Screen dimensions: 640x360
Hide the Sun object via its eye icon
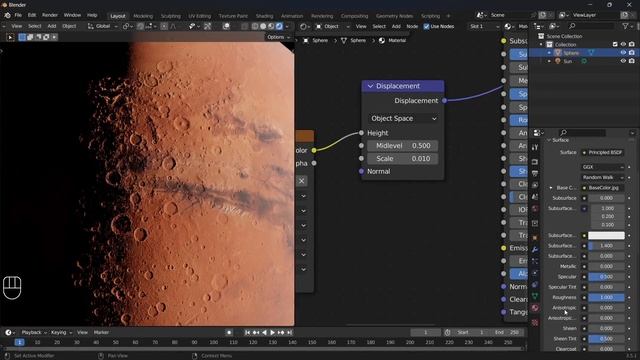click(623, 61)
